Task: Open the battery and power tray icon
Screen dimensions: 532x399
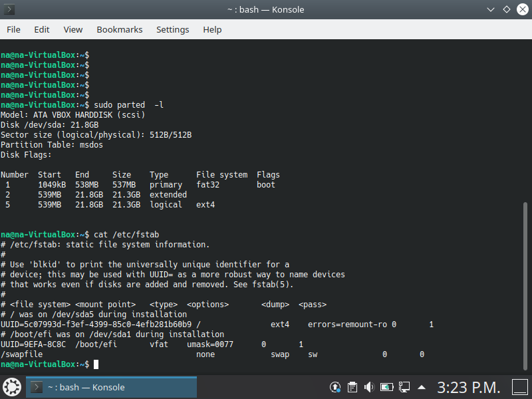Action: coord(386,387)
